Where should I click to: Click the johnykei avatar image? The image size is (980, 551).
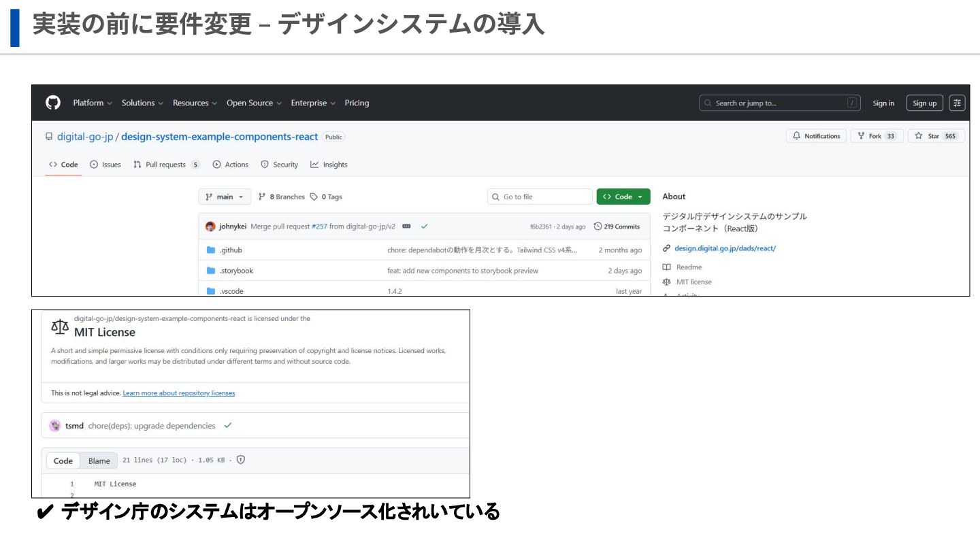[210, 227]
